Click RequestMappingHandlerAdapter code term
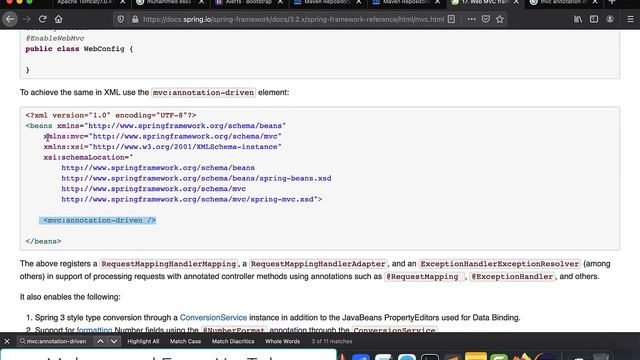Image resolution: width=640 pixels, height=360 pixels. 318,264
